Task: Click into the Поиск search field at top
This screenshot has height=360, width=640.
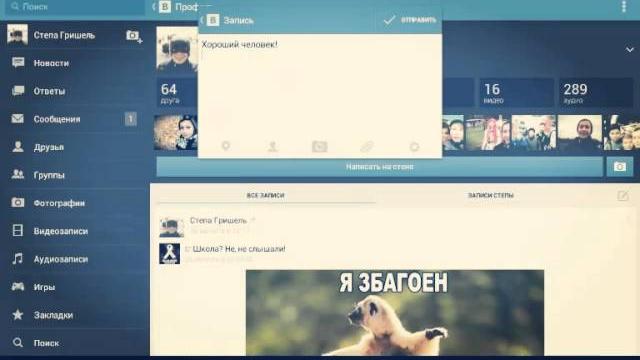Action: pyautogui.click(x=76, y=7)
